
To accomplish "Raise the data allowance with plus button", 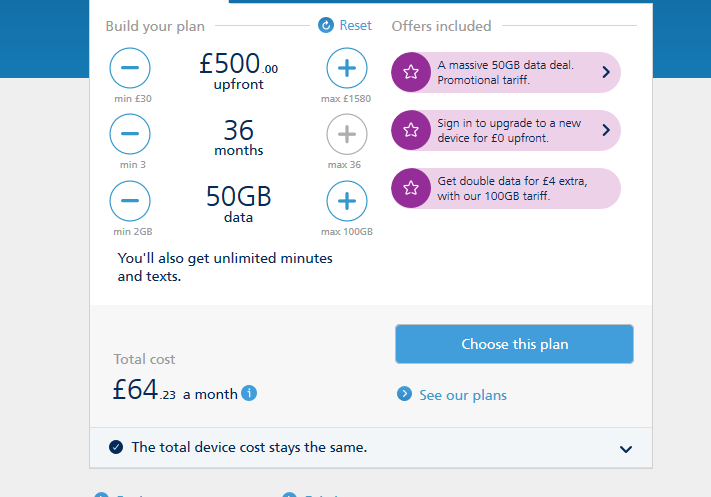I will (x=347, y=201).
